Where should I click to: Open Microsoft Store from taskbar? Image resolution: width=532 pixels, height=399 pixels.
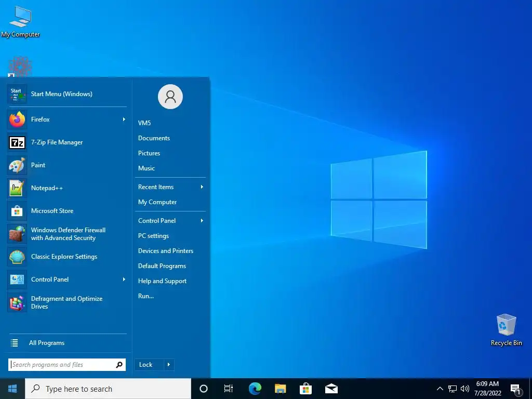coord(305,389)
